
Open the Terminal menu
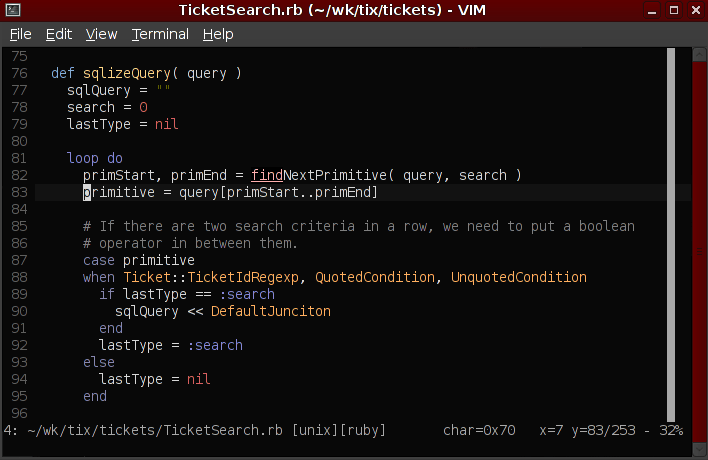tap(160, 34)
